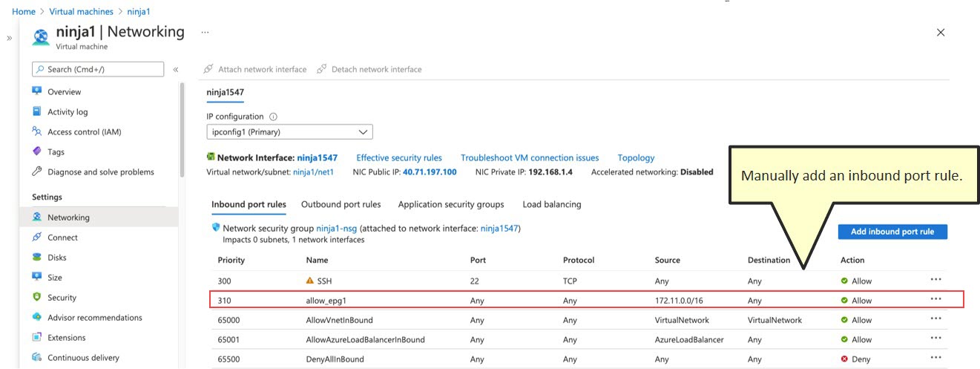Viewport: 980px width, 369px height.
Task: Open Activity log icon in sidebar
Action: [37, 111]
